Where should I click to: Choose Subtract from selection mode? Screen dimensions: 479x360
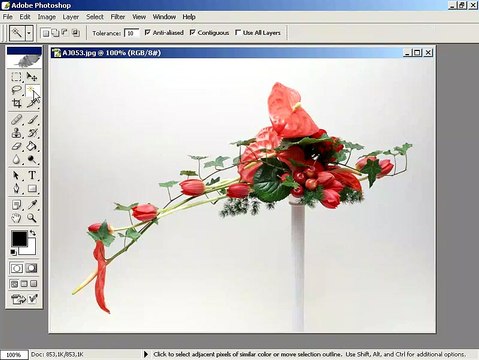coord(65,33)
